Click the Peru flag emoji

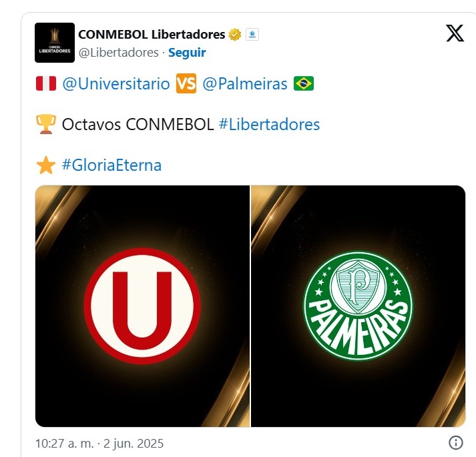[46, 83]
